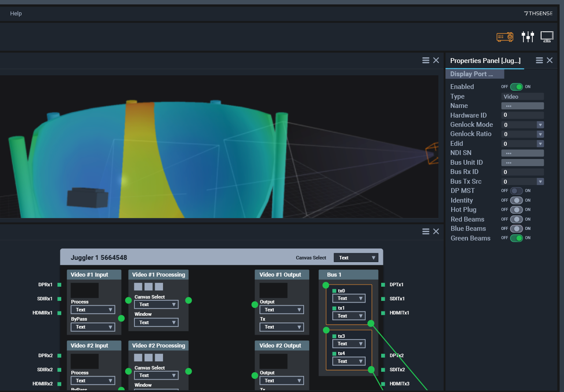Open the mixer sliders icon

pyautogui.click(x=527, y=37)
